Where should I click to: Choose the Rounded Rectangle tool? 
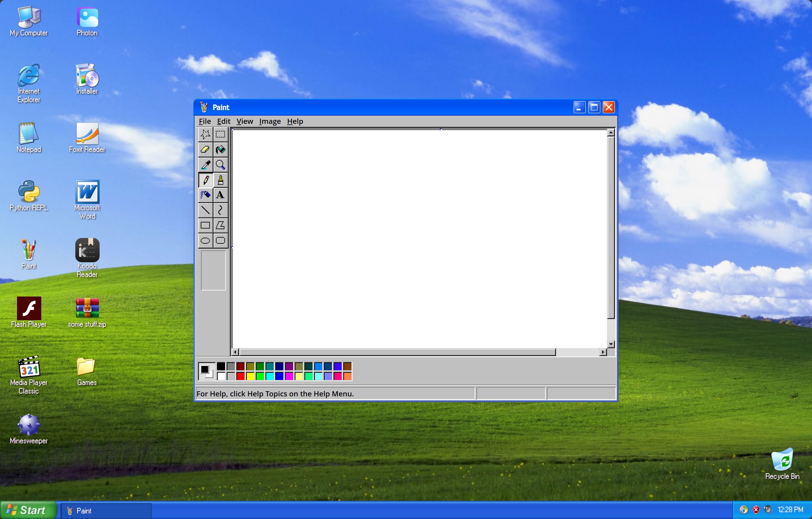pos(220,240)
